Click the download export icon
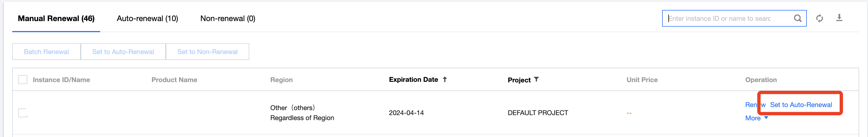 tap(839, 18)
